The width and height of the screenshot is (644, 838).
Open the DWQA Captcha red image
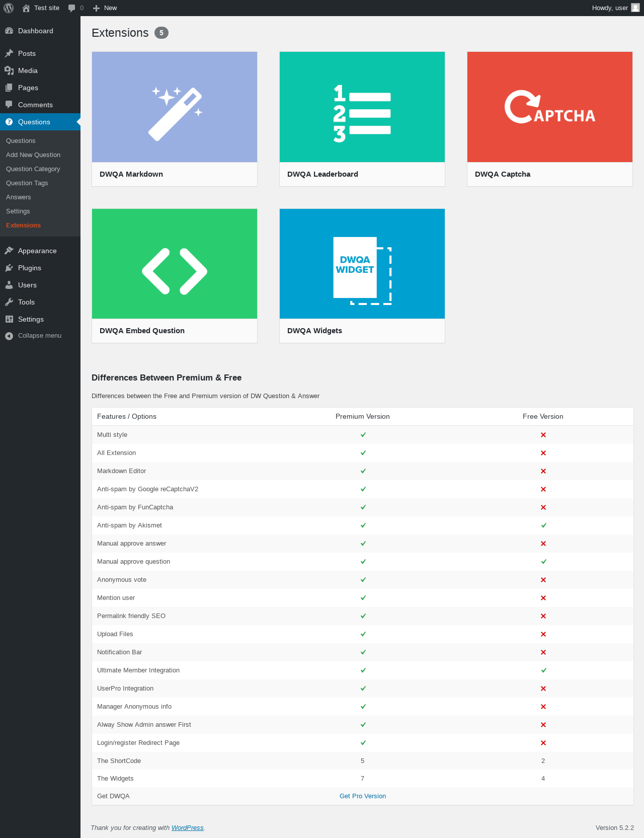(x=550, y=107)
